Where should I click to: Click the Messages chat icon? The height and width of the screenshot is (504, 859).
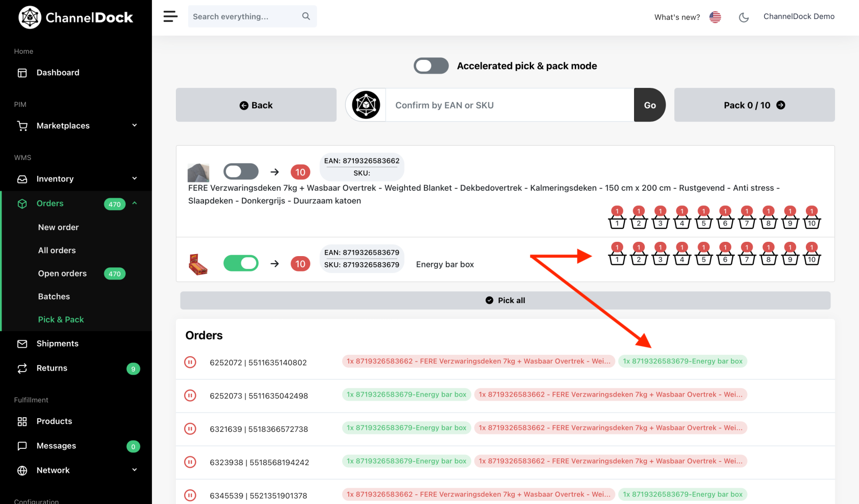click(22, 446)
